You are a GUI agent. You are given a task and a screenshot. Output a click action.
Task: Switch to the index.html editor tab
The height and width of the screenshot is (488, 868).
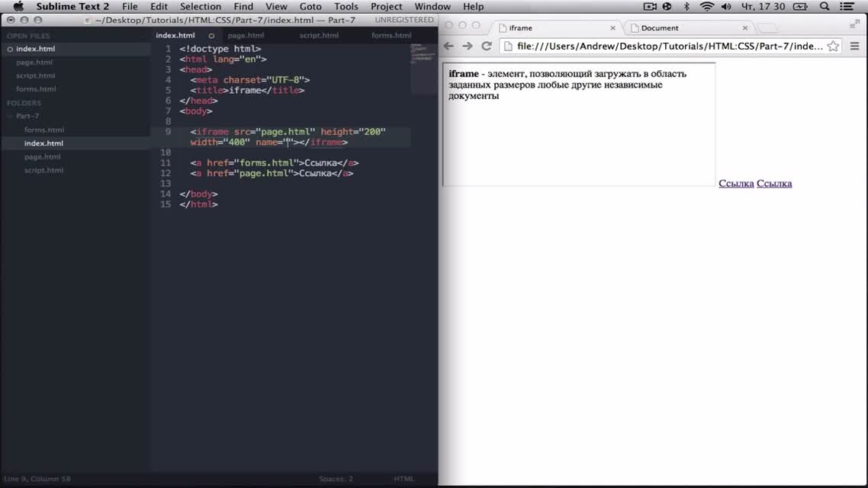coord(175,35)
